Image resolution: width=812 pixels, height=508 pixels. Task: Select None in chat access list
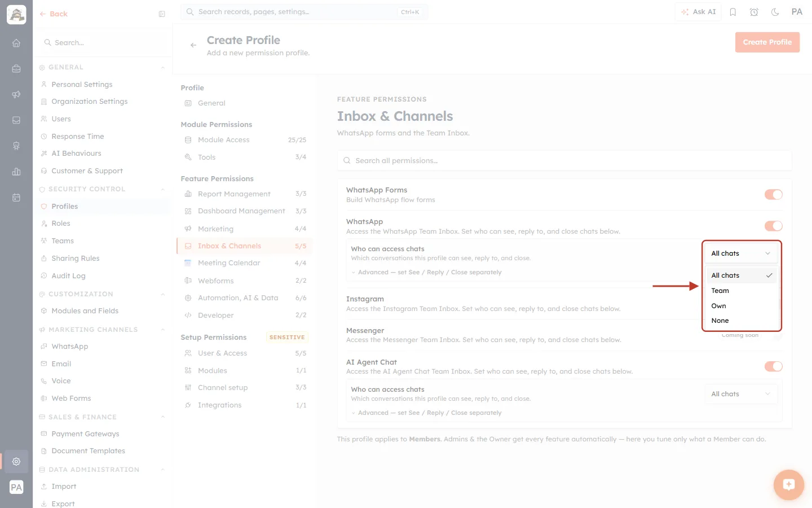click(741, 321)
